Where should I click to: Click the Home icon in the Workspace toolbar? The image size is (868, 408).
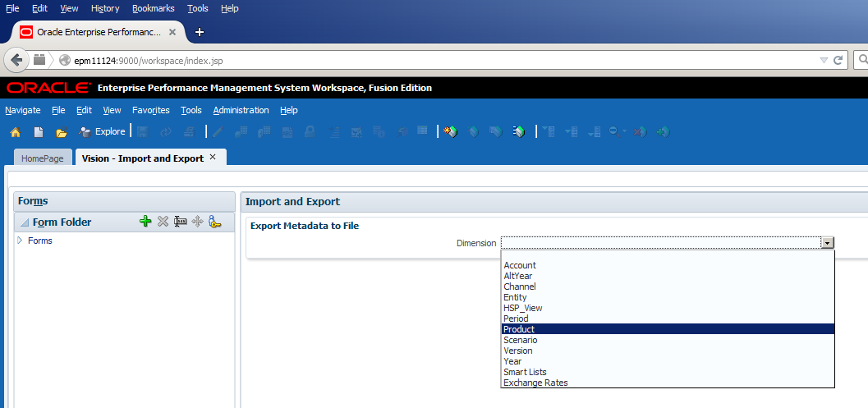coord(16,131)
